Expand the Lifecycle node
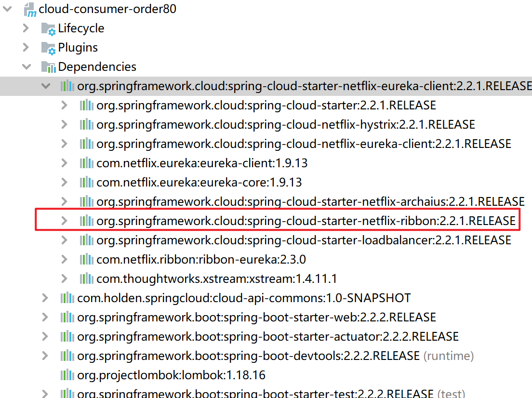This screenshot has width=532, height=398. tap(26, 28)
